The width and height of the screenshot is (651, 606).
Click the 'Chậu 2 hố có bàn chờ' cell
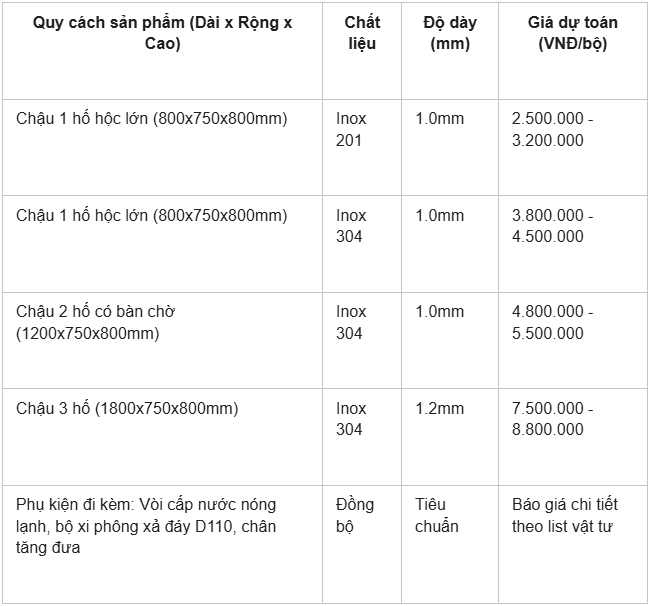point(162,341)
